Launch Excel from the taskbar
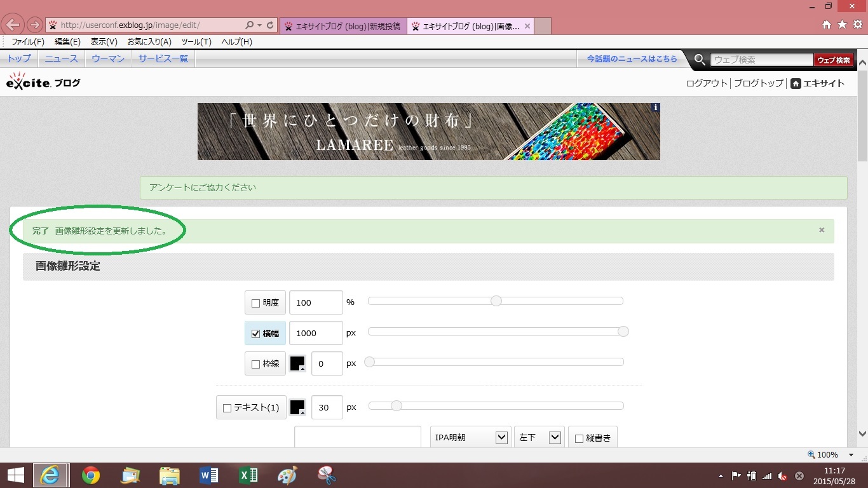 coord(248,475)
